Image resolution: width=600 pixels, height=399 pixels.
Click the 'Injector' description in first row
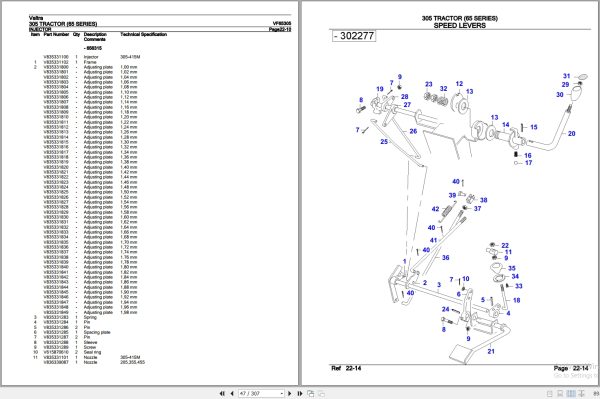91,57
